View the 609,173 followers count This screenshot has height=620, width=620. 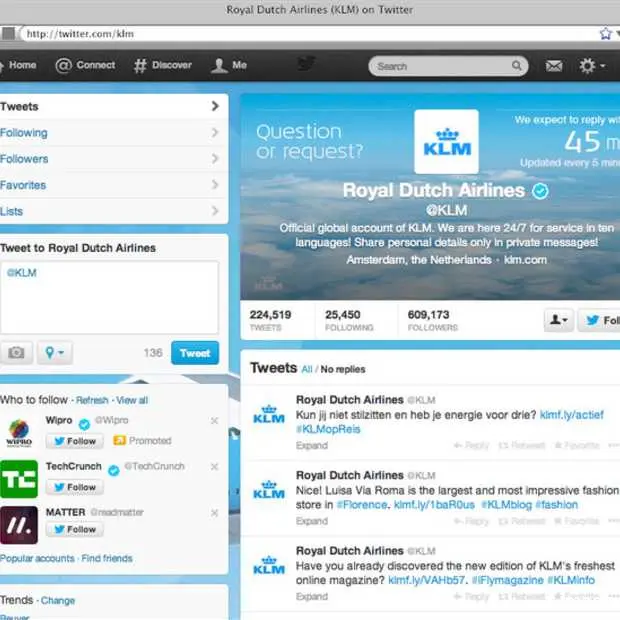pyautogui.click(x=433, y=320)
